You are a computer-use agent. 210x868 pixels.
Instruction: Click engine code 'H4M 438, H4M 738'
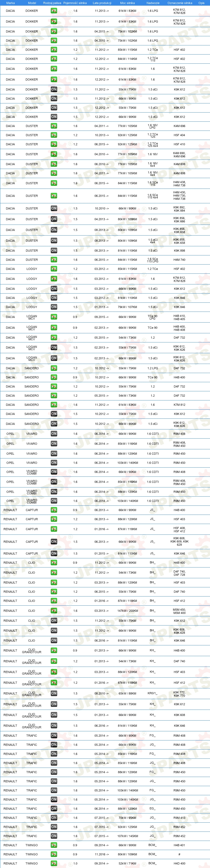(x=179, y=184)
